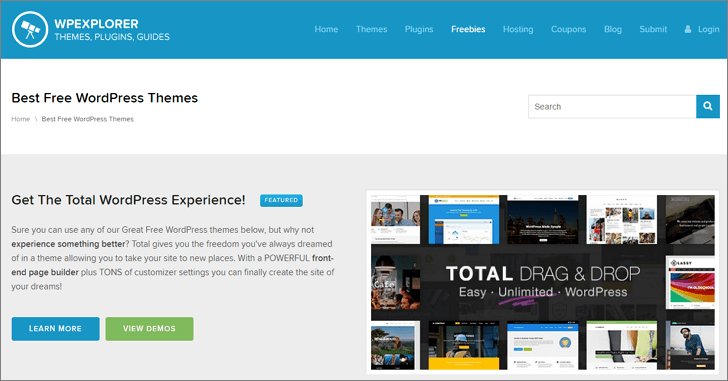Click the WPEXPLORER site title text

96,24
